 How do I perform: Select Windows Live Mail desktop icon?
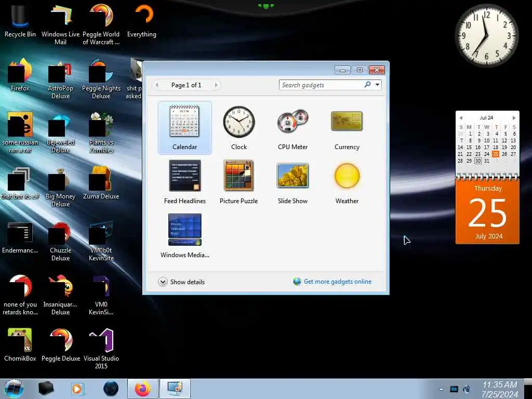tap(60, 24)
